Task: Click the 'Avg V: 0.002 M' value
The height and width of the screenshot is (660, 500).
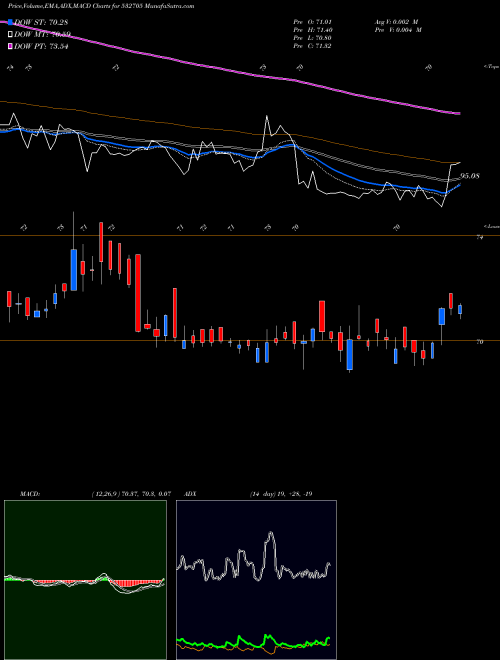Action: click(x=396, y=21)
